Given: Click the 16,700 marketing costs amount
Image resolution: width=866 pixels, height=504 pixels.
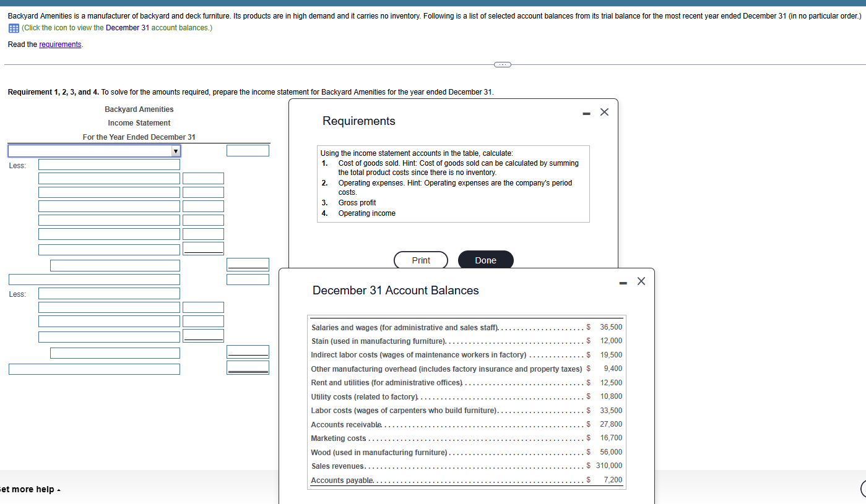Looking at the screenshot, I should pos(611,438).
